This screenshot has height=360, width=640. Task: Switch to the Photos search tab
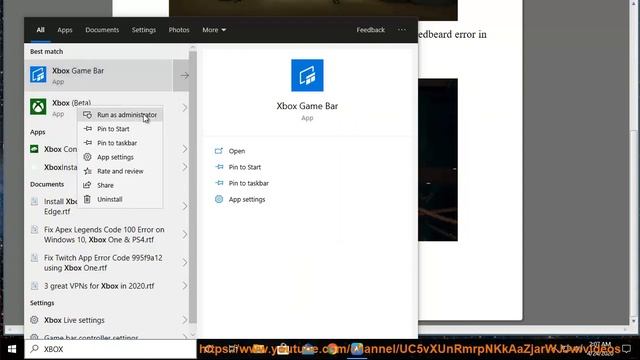coord(179,30)
